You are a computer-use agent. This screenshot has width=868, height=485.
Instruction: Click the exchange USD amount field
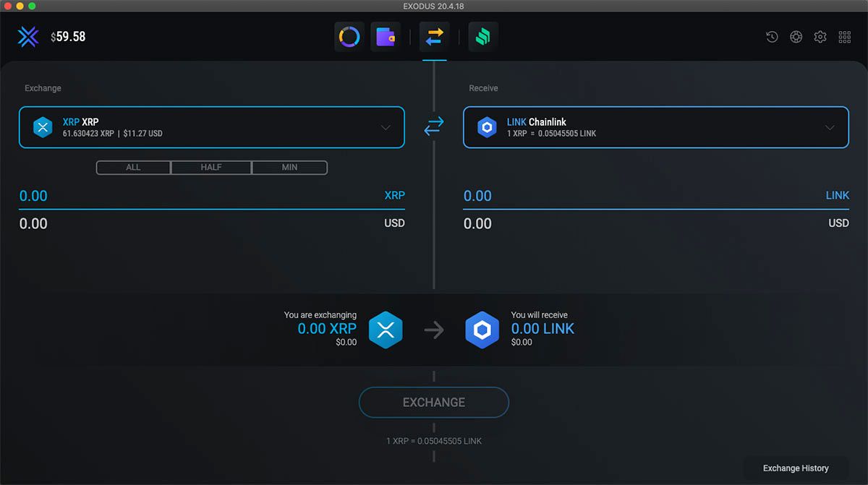(212, 223)
